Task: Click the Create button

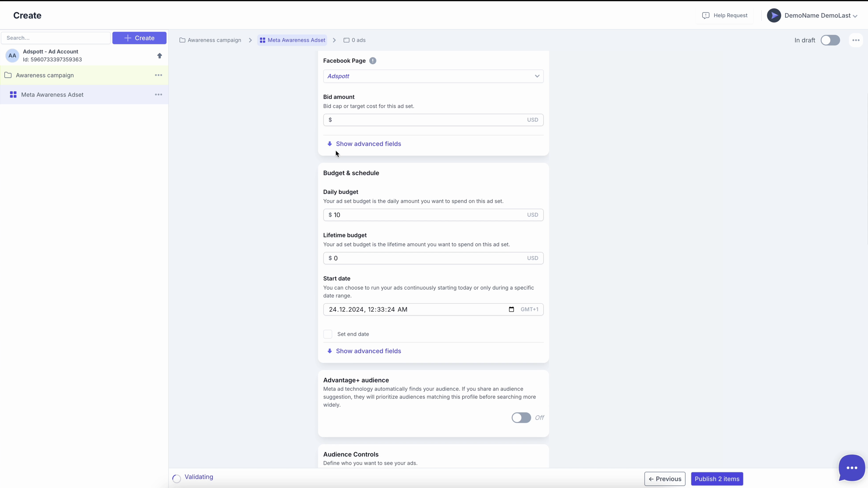Action: point(139,38)
